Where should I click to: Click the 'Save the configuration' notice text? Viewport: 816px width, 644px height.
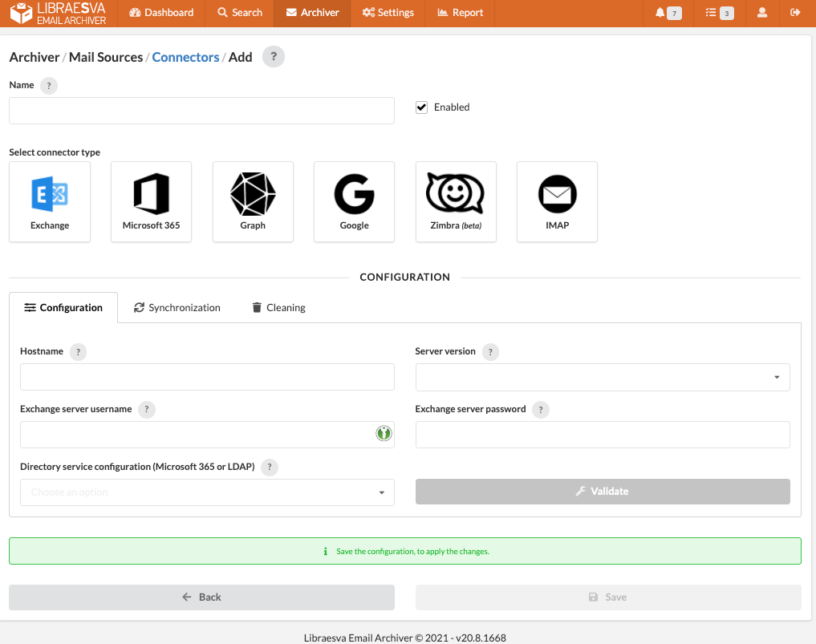[x=412, y=552]
